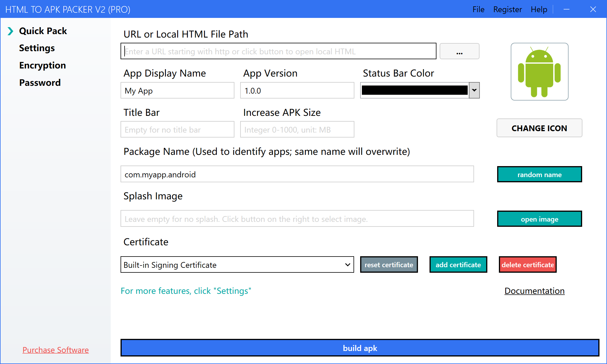The width and height of the screenshot is (607, 364).
Task: Click the "..." browse button for HTML file
Action: tap(459, 51)
